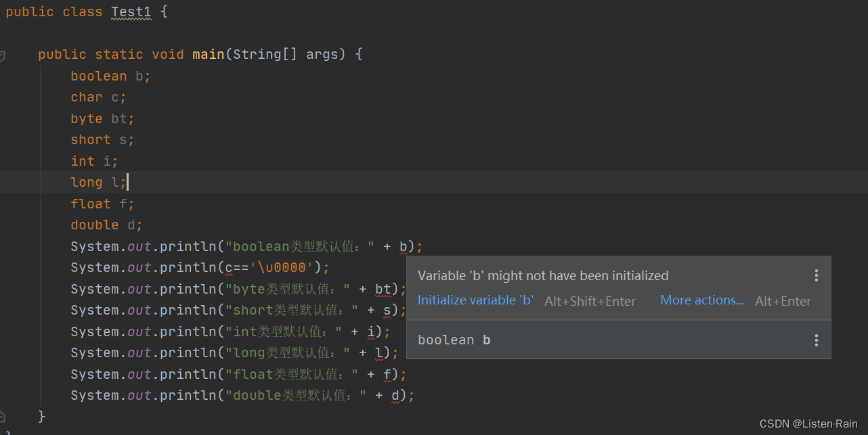Screen dimensions: 868x435
Task: Click the "long类型默认值:" string literal
Action: click(288, 352)
